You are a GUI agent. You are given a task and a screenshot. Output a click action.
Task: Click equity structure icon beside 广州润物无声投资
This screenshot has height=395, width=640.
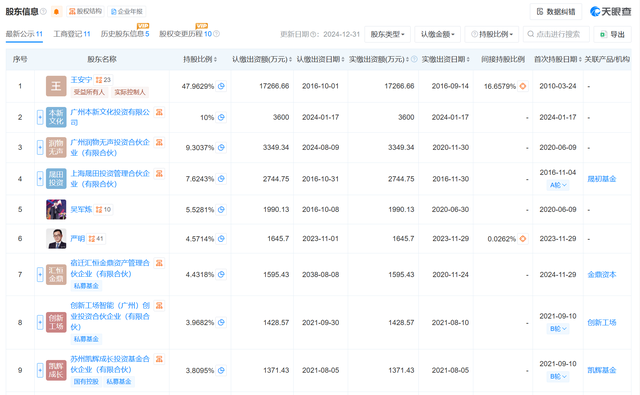pyautogui.click(x=159, y=142)
